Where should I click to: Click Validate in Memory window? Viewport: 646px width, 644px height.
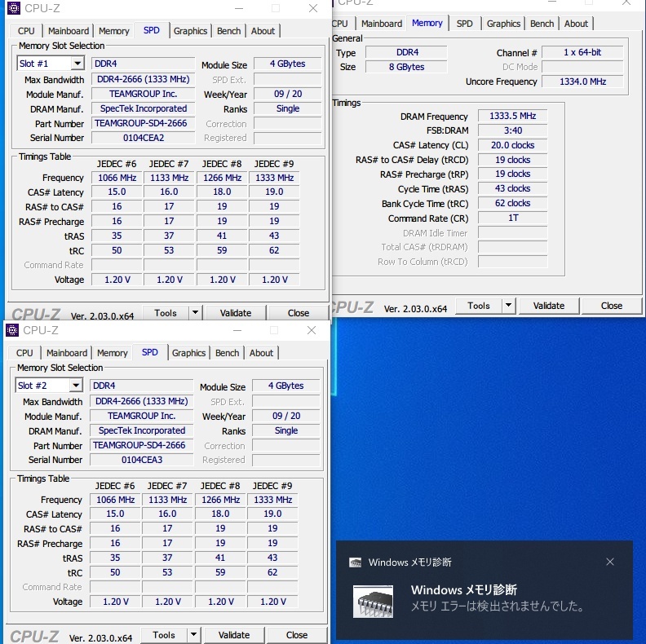pos(549,305)
